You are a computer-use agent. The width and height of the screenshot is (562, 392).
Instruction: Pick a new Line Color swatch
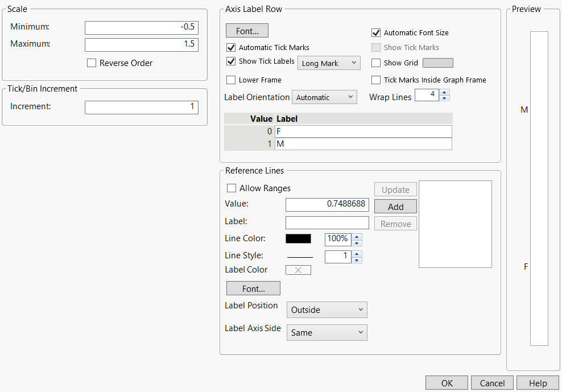coord(298,238)
